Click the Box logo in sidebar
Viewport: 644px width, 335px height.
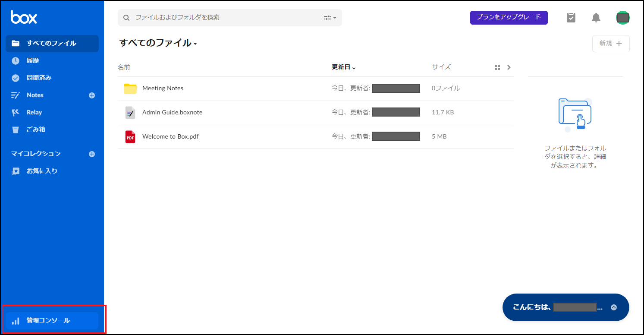point(24,17)
